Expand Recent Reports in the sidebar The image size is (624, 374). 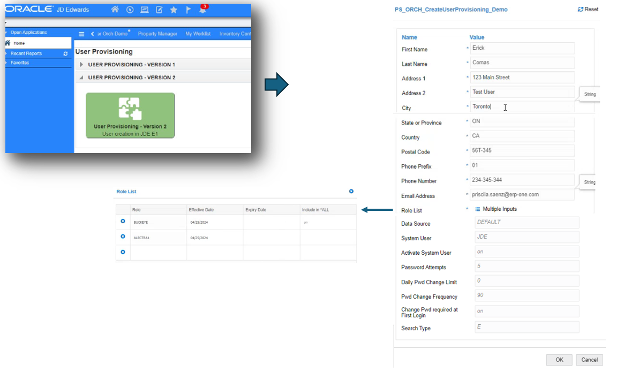coord(26,53)
